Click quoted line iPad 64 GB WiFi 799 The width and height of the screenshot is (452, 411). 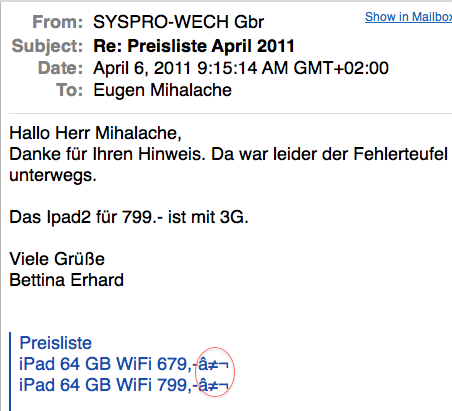(x=124, y=385)
